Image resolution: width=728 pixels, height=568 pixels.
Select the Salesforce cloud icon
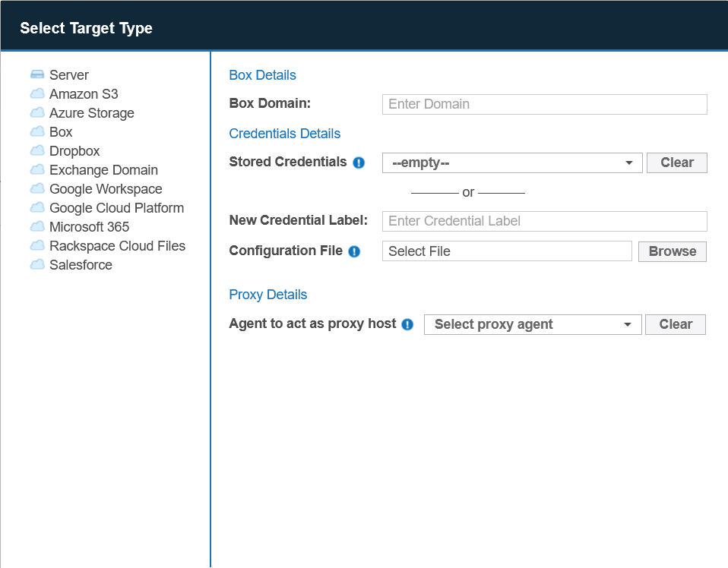37,264
